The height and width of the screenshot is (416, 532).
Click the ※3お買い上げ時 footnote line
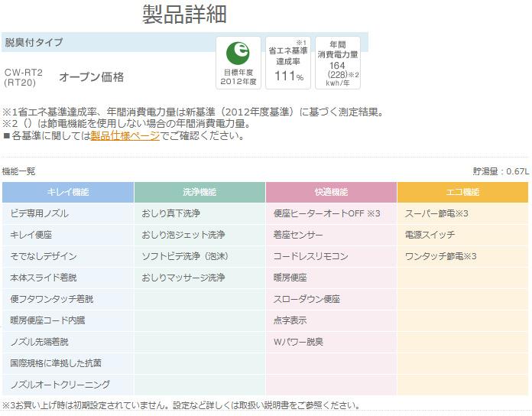point(181,405)
